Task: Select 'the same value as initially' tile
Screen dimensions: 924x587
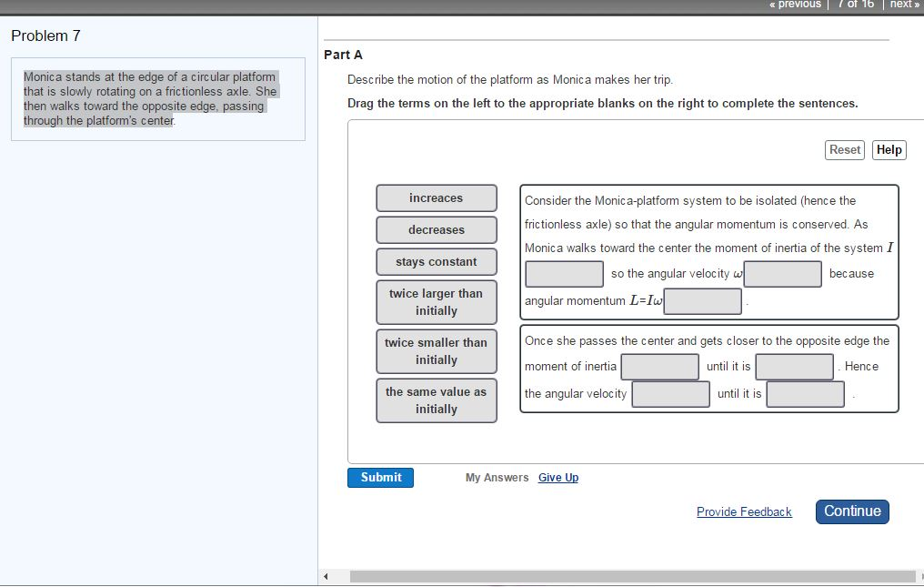Action: coord(437,400)
